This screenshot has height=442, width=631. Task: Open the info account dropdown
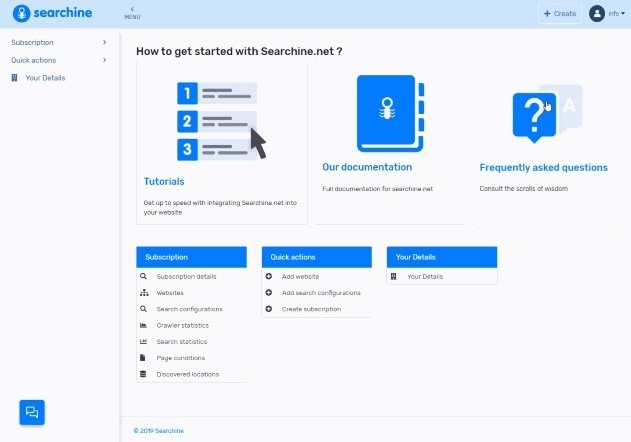pyautogui.click(x=617, y=13)
